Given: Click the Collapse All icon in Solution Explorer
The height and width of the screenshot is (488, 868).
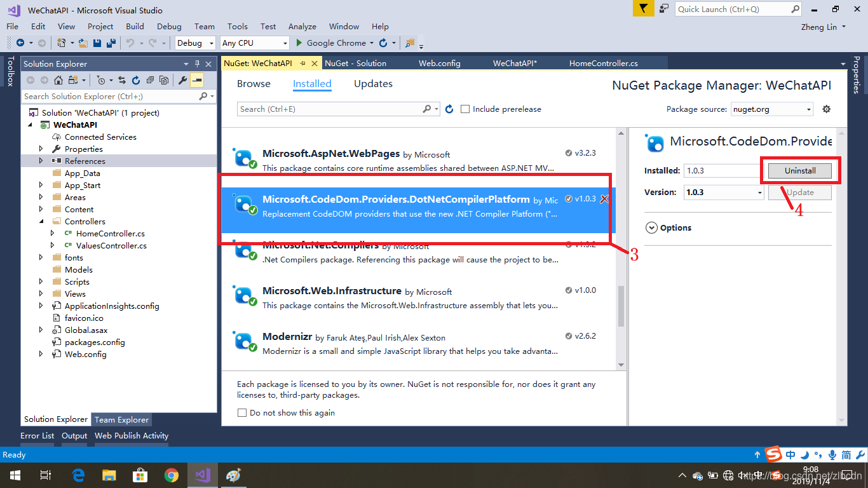Looking at the screenshot, I should pos(150,80).
